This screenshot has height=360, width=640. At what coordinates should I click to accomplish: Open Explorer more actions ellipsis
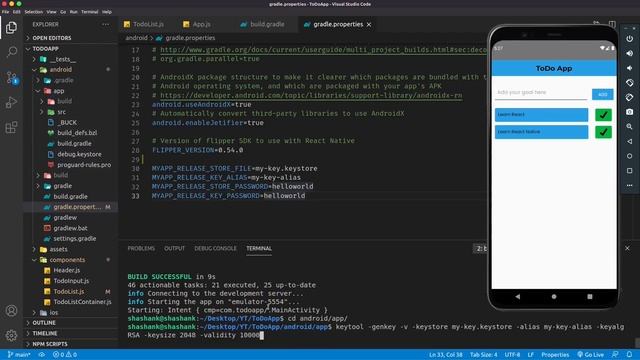[x=106, y=24]
